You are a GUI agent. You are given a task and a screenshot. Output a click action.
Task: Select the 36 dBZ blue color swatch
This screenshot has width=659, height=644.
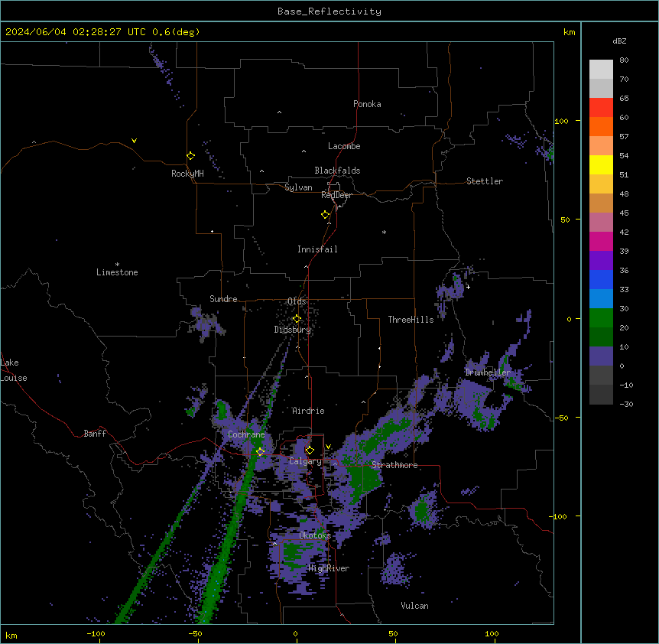click(x=601, y=279)
